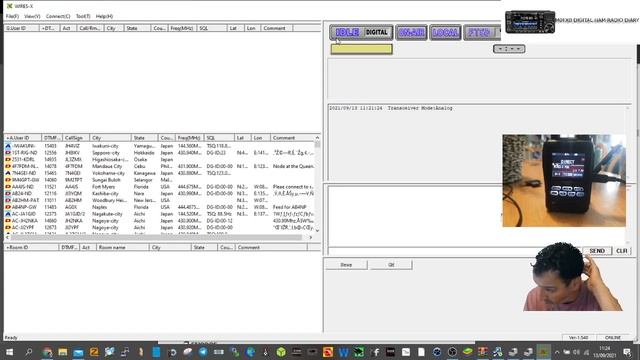
Task: Select the Sungai Buloh city cell
Action: point(106,180)
